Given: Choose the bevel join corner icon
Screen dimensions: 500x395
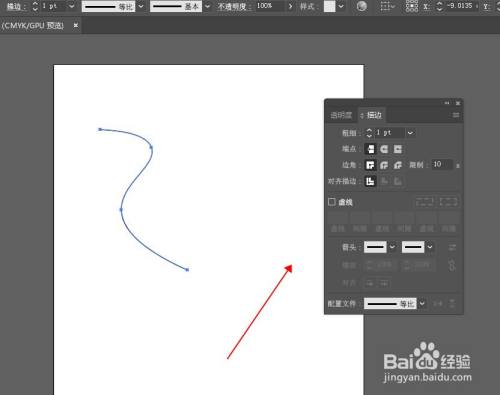Looking at the screenshot, I should coord(398,165).
